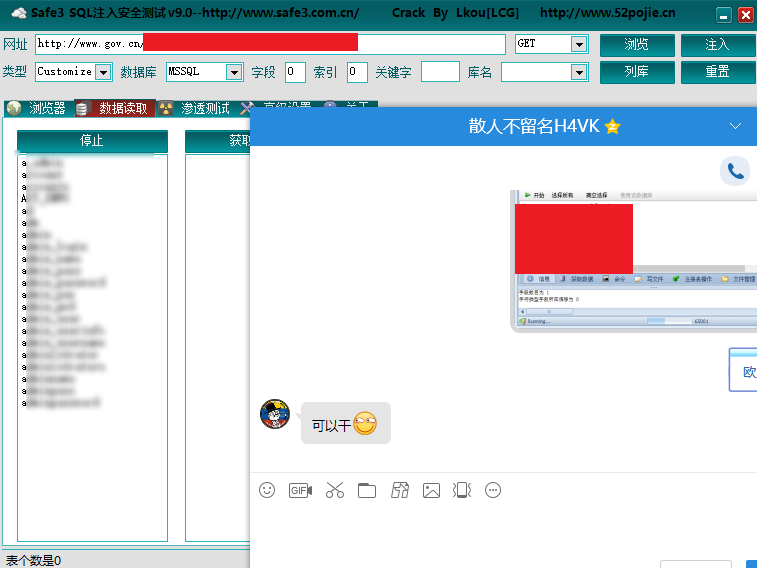Open the more options ellipsis icon

(493, 490)
